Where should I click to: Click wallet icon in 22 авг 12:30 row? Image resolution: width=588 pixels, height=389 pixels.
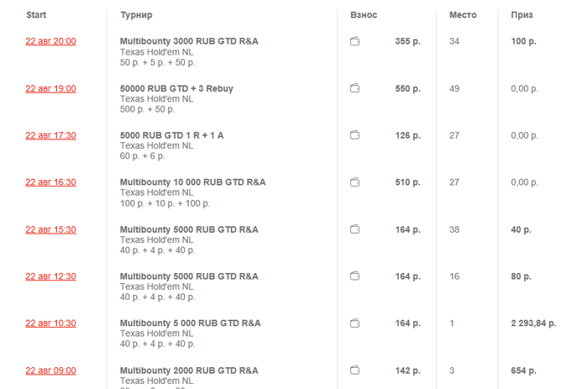355,276
